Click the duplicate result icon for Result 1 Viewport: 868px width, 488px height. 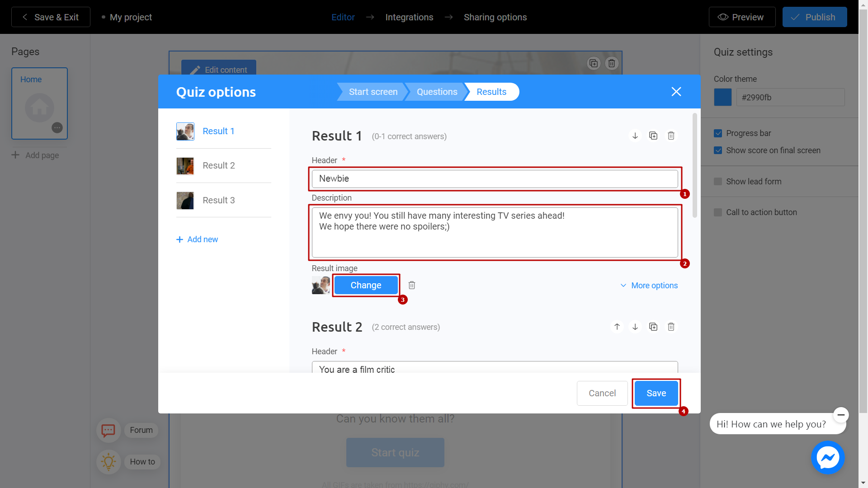pos(653,136)
